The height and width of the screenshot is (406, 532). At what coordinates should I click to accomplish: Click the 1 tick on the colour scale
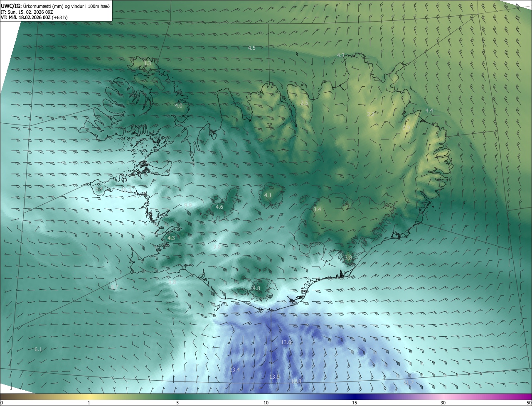(89, 403)
